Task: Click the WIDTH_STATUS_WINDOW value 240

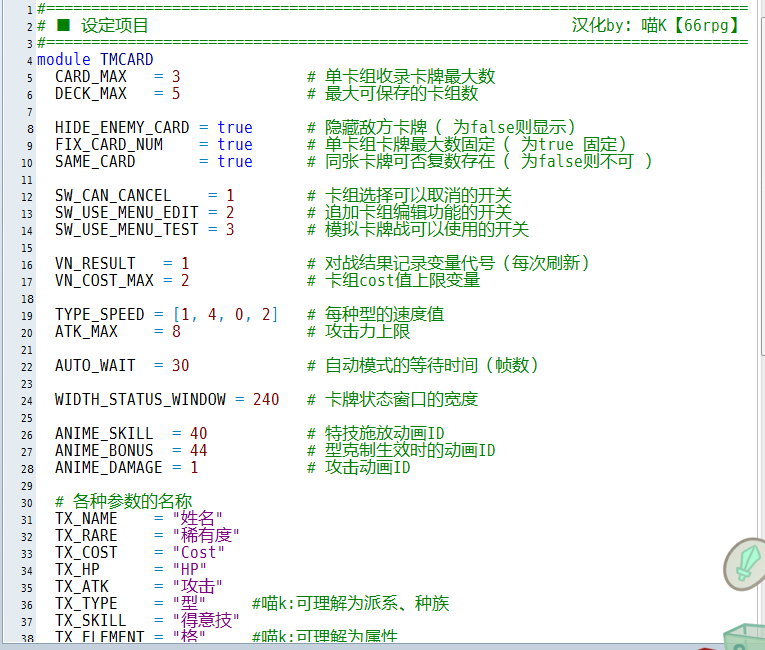Action: click(x=266, y=400)
